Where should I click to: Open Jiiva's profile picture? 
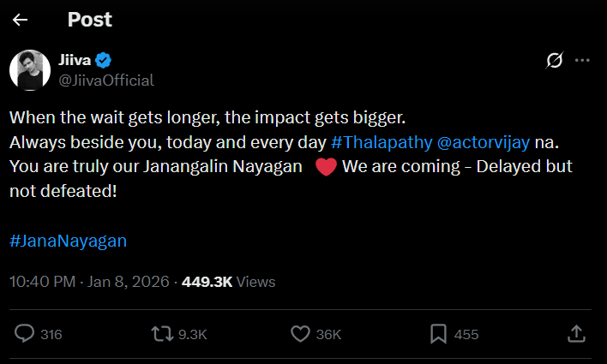coord(30,70)
